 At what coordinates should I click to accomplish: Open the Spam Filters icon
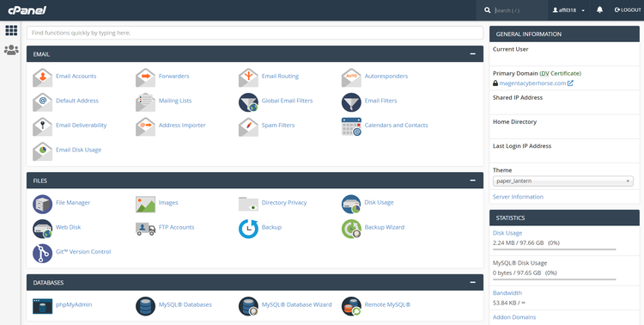point(248,127)
